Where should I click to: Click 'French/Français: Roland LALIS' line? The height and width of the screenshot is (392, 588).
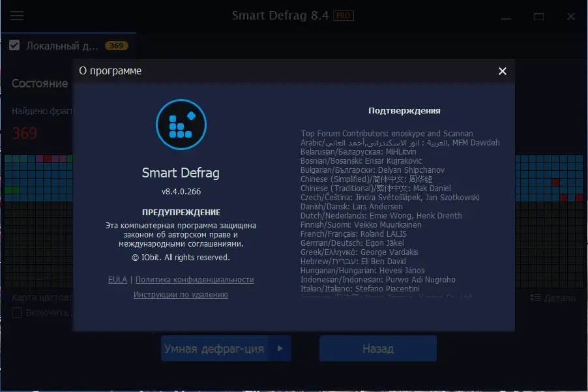point(353,234)
